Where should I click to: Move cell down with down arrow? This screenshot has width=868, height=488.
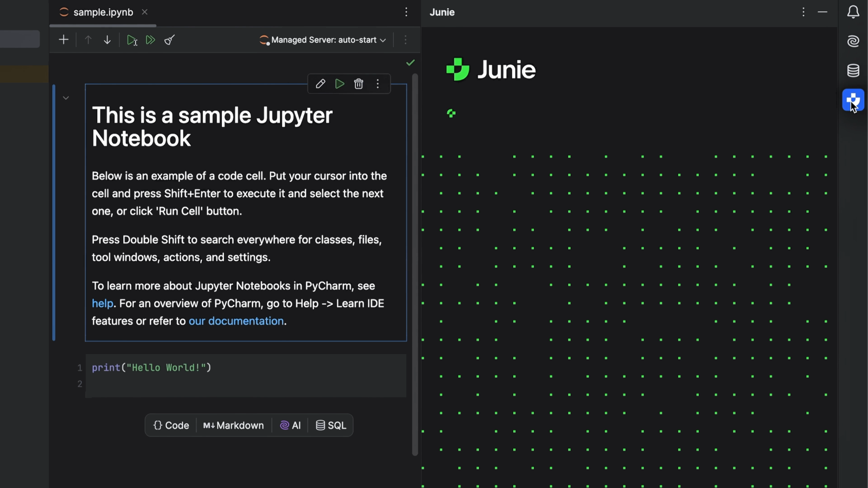107,40
